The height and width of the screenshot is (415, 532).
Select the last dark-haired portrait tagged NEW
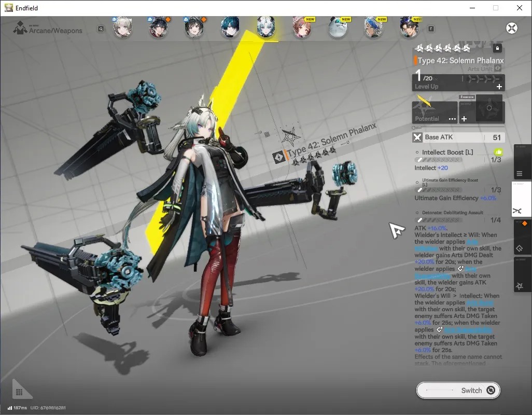tap(409, 27)
